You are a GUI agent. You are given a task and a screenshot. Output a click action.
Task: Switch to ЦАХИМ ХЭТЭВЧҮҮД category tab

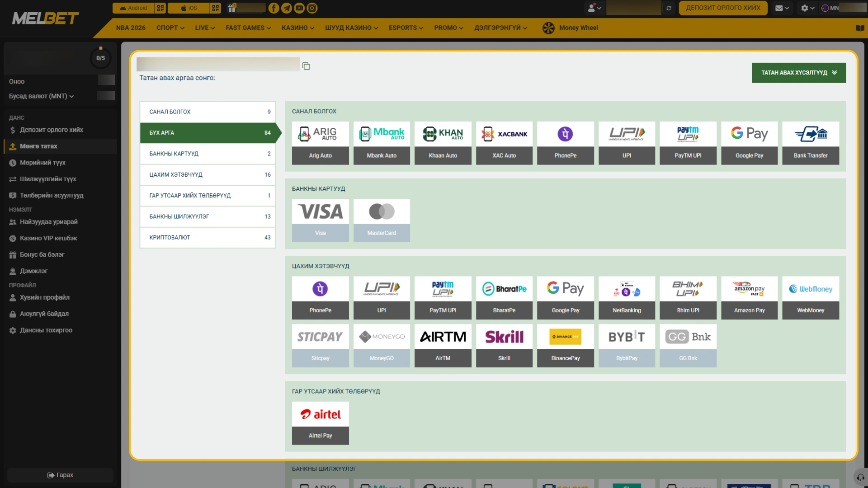click(208, 175)
